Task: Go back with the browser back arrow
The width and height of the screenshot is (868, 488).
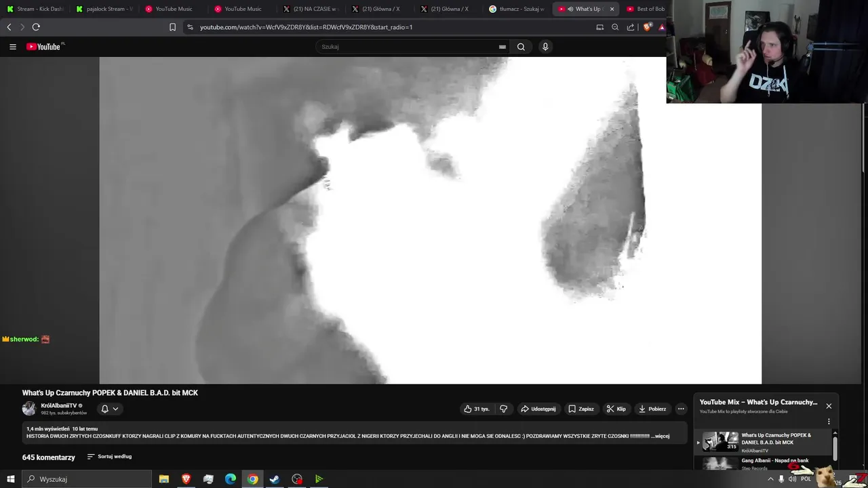Action: 9,27
